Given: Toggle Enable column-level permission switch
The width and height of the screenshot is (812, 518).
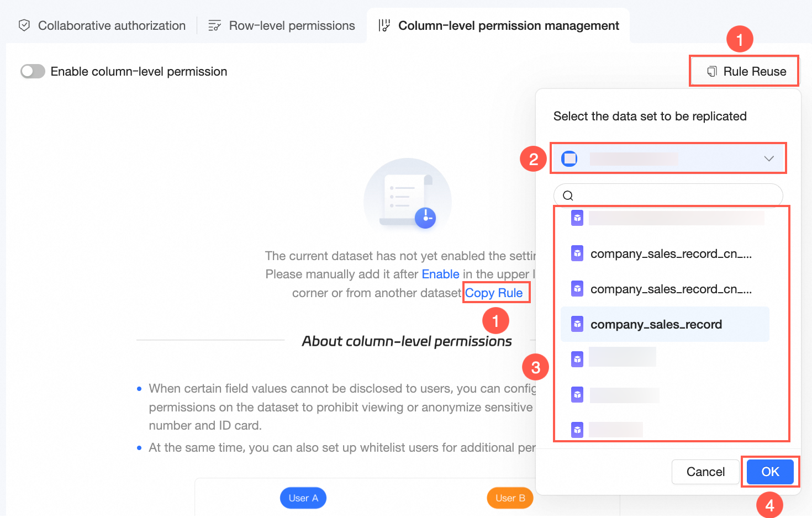Looking at the screenshot, I should click(33, 71).
